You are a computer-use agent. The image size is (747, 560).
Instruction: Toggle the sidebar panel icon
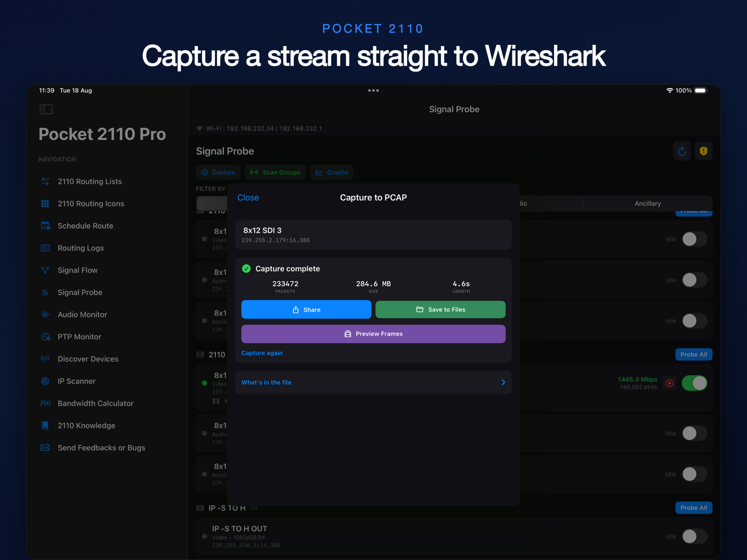coord(46,109)
